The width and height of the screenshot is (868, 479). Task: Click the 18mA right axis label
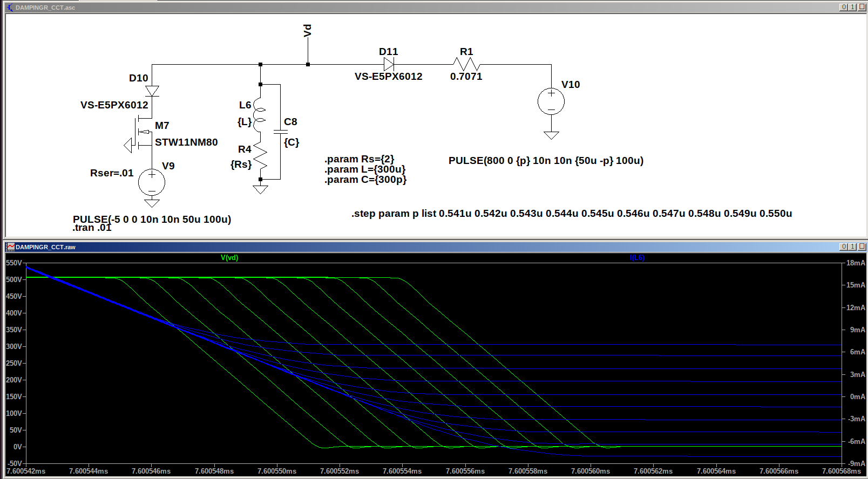856,263
